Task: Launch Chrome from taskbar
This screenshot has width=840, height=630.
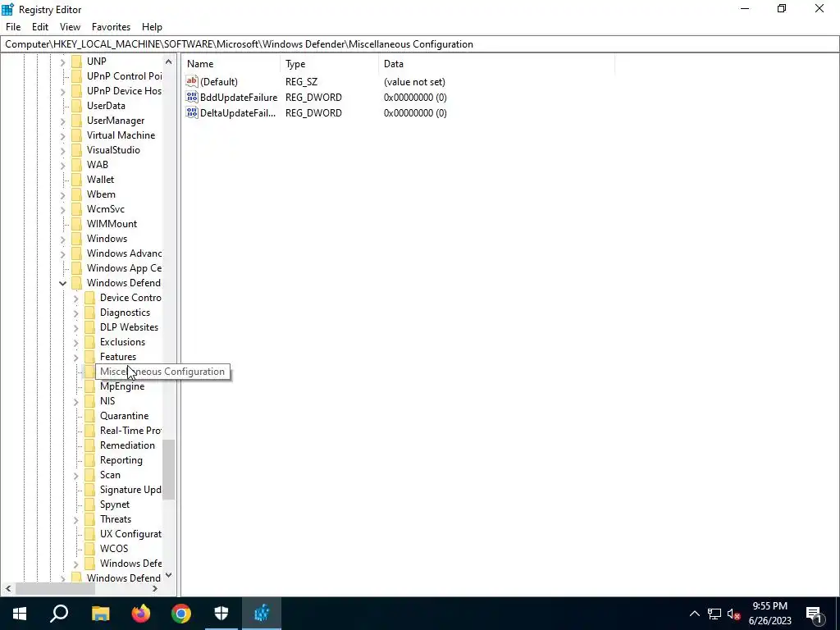Action: pos(181,614)
